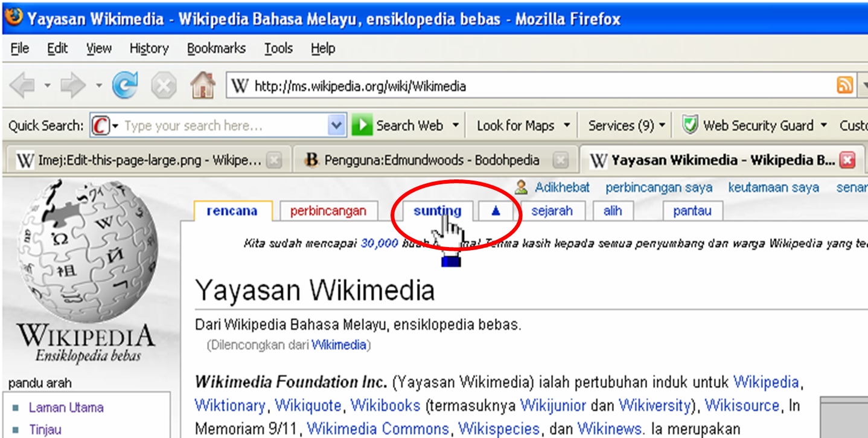Click the Wikipedia favicon in the address bar

240,86
